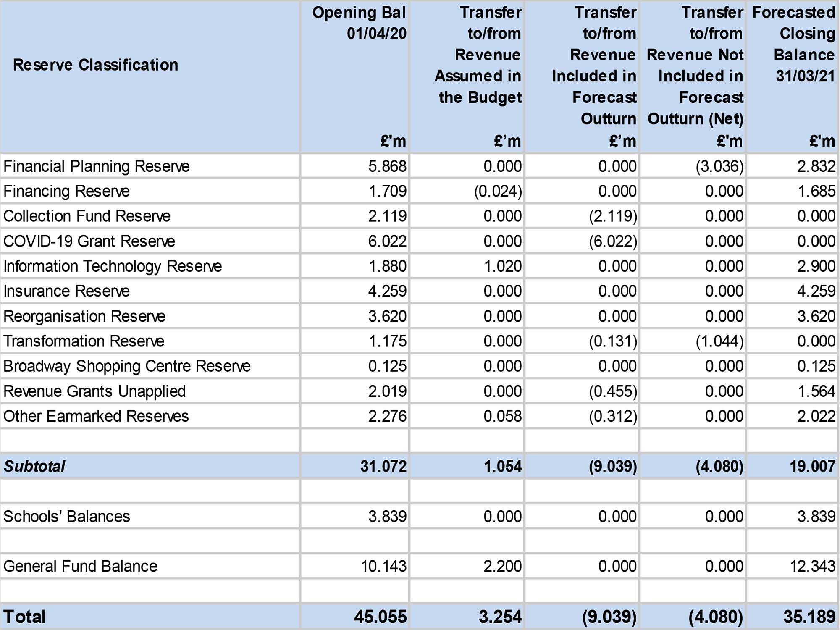The height and width of the screenshot is (630, 840).
Task: Select the Collection Fund Reserve label cell
Action: [87, 216]
